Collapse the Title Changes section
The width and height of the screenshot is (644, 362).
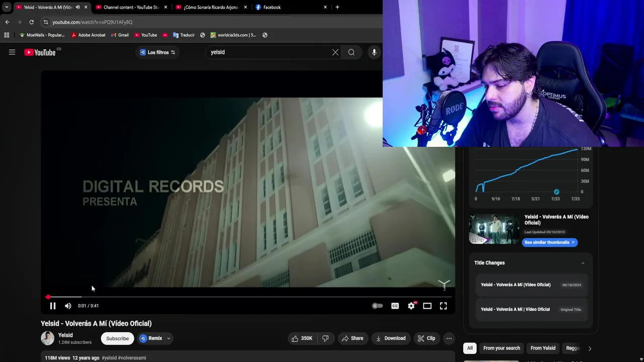coord(583,263)
